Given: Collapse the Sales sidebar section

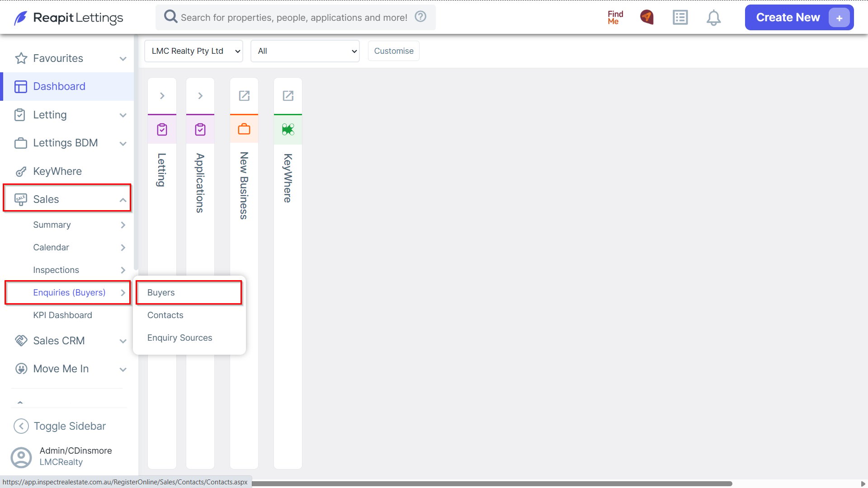Looking at the screenshot, I should (67, 199).
